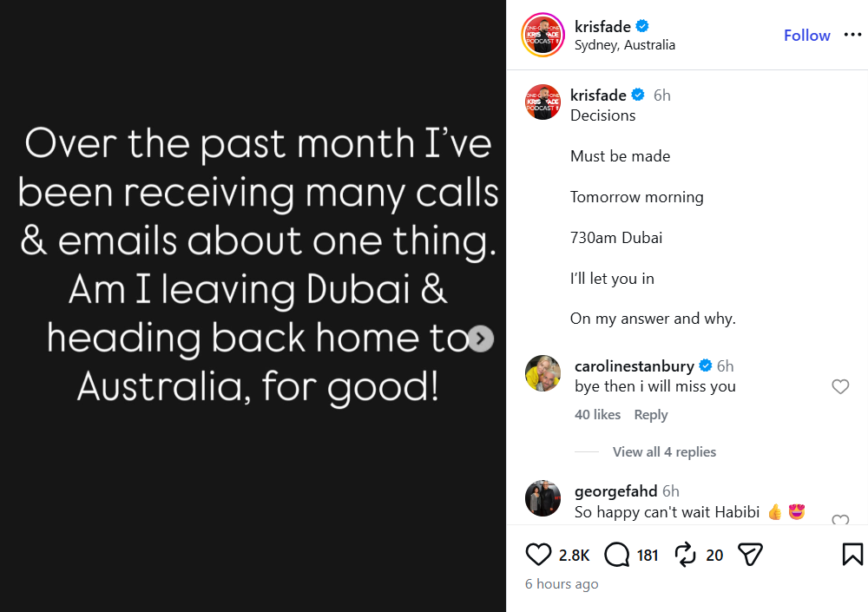The height and width of the screenshot is (612, 868).
Task: Click krisfade username in the caption
Action: (598, 95)
